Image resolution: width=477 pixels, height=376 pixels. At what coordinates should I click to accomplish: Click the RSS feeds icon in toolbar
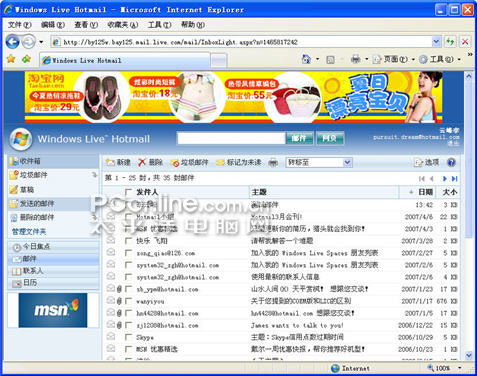click(330, 60)
